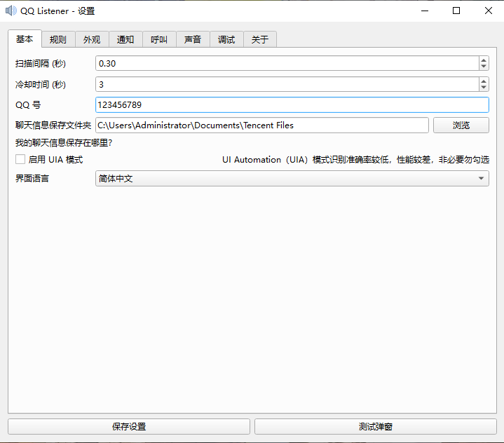The width and height of the screenshot is (504, 443).
Task: Open the 呼叫 tab
Action: [x=159, y=39]
